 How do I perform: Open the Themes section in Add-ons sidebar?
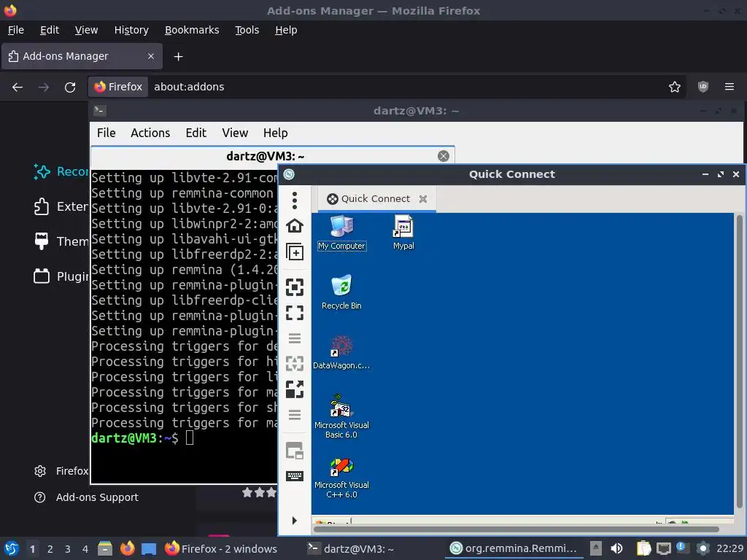click(x=61, y=241)
